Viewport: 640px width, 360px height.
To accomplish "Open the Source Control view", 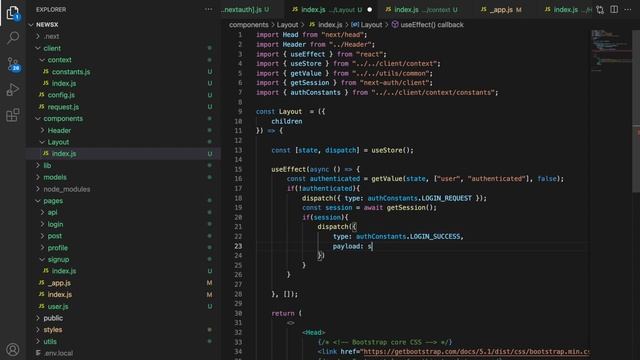I will (13, 64).
